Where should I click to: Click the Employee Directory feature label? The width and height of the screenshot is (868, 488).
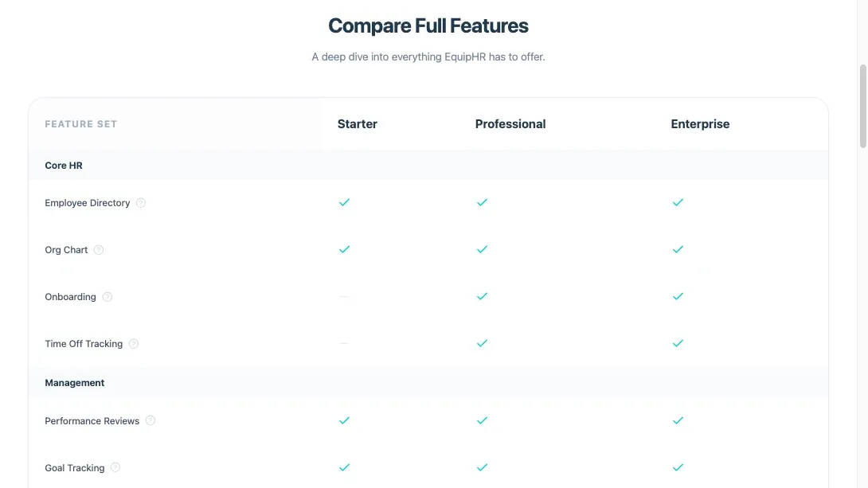coord(88,203)
